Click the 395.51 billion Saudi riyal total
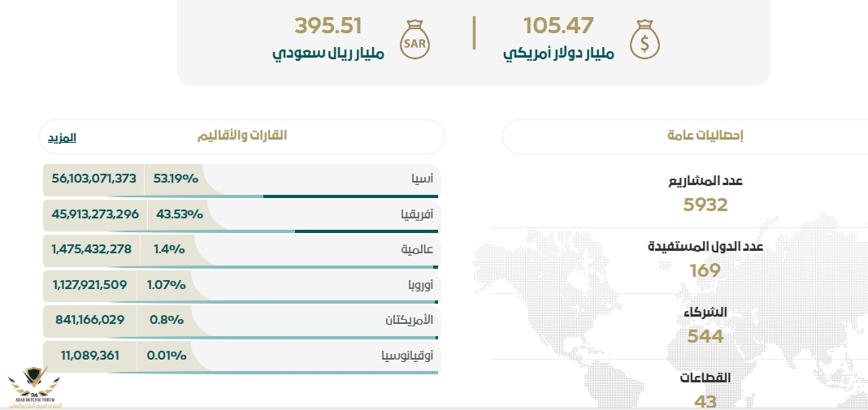 (x=328, y=26)
